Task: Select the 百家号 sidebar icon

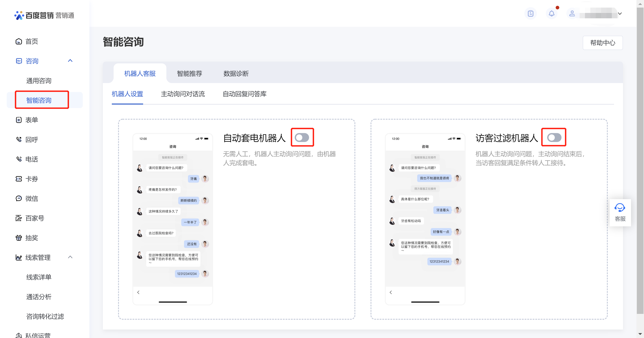Action: pyautogui.click(x=19, y=218)
